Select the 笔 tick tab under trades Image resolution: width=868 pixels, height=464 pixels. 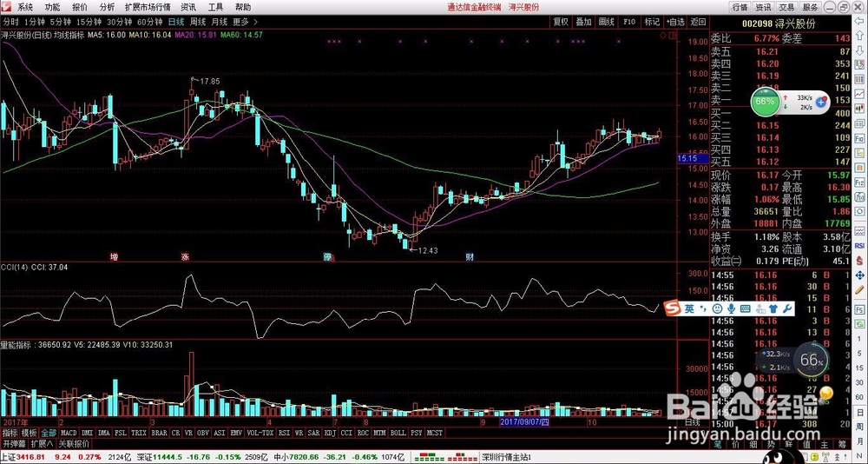(718, 444)
